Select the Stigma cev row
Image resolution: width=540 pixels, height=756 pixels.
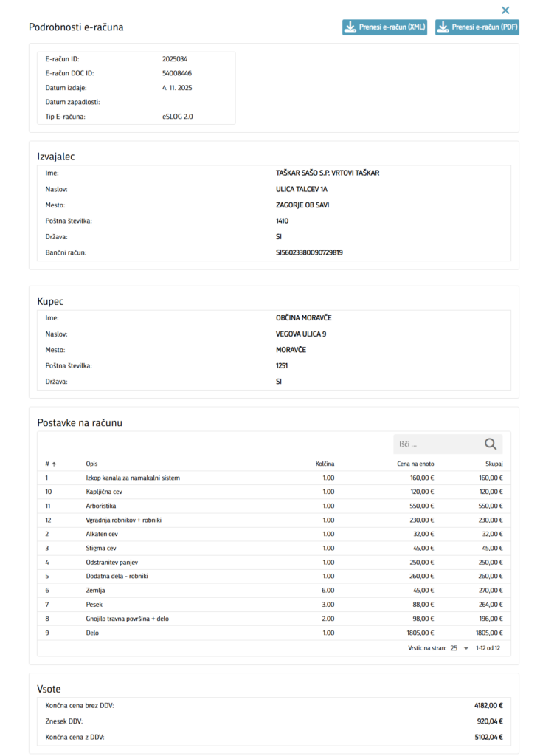(x=103, y=548)
